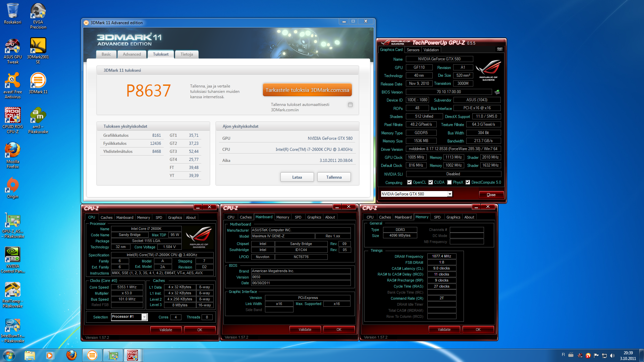Open Windows Media Player taskbar icon

coord(50,355)
